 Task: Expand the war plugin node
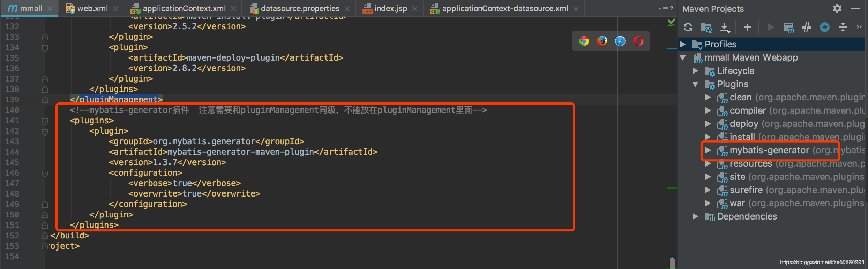pos(708,203)
